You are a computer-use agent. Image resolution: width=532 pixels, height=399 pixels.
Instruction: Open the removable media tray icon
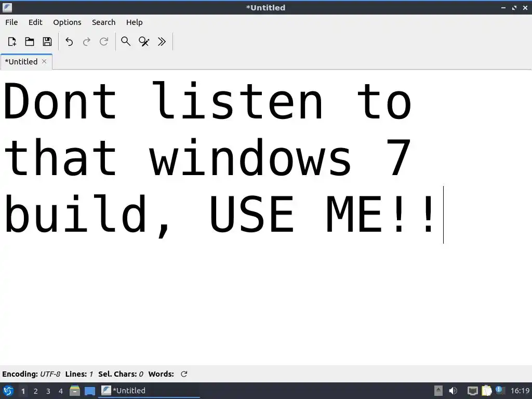[x=438, y=391]
